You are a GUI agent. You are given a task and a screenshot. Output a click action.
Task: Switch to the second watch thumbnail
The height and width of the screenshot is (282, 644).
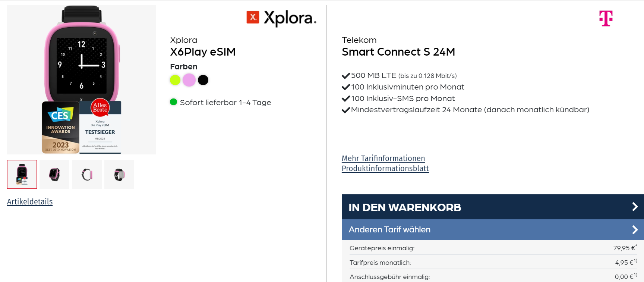coord(54,174)
